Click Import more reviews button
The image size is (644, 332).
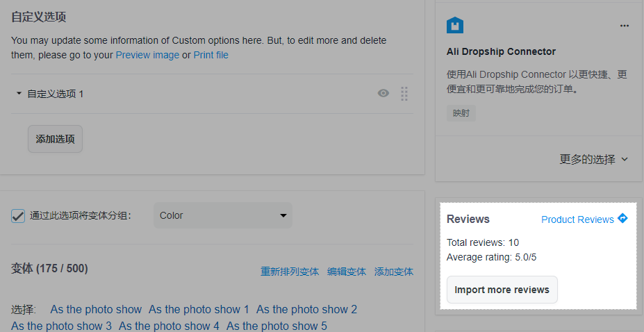pos(502,290)
